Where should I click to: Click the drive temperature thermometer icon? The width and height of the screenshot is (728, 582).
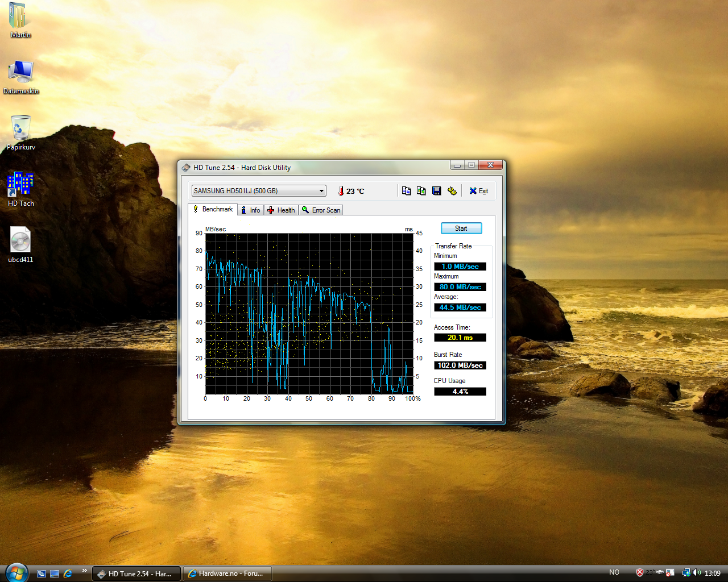click(341, 191)
